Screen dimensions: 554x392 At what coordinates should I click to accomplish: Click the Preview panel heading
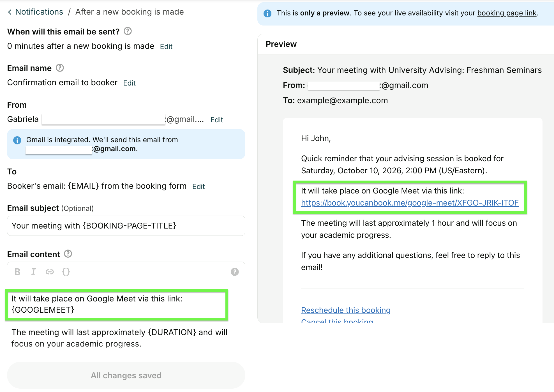point(281,44)
